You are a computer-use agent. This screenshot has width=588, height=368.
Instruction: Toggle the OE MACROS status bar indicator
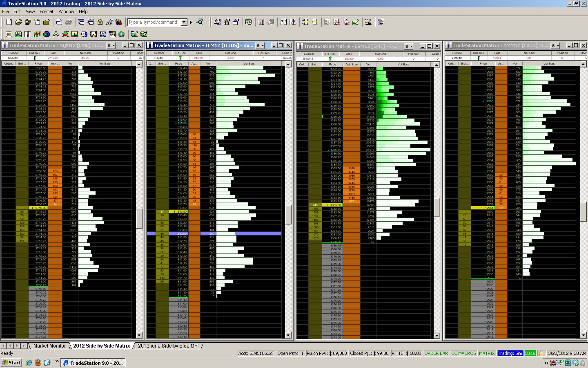pyautogui.click(x=463, y=353)
